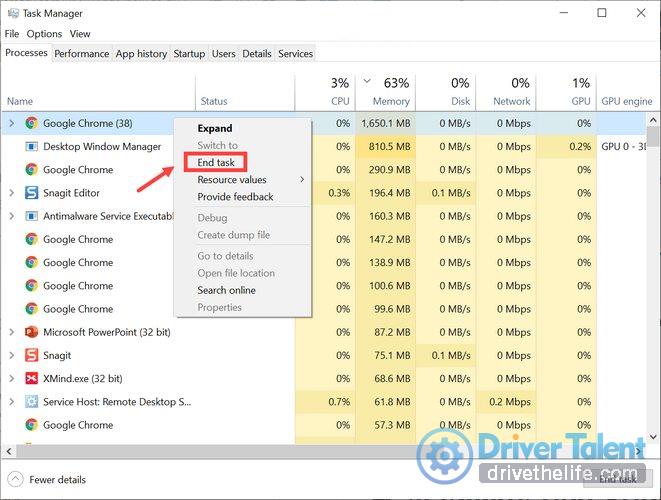Click the vertical scrollbar thumb
This screenshot has height=500, width=661.
(653, 137)
